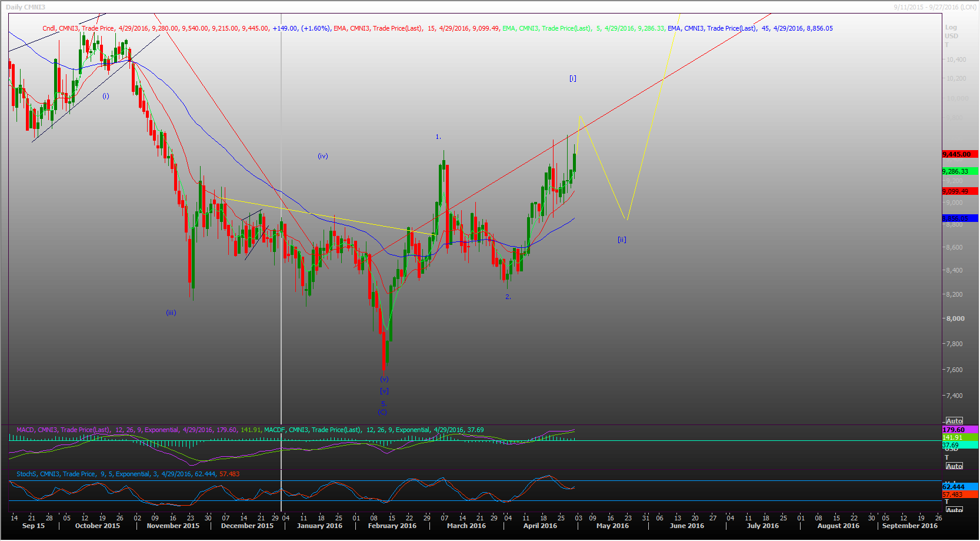The width and height of the screenshot is (980, 541).
Task: Click the Auto scale button on price panel
Action: 954,421
